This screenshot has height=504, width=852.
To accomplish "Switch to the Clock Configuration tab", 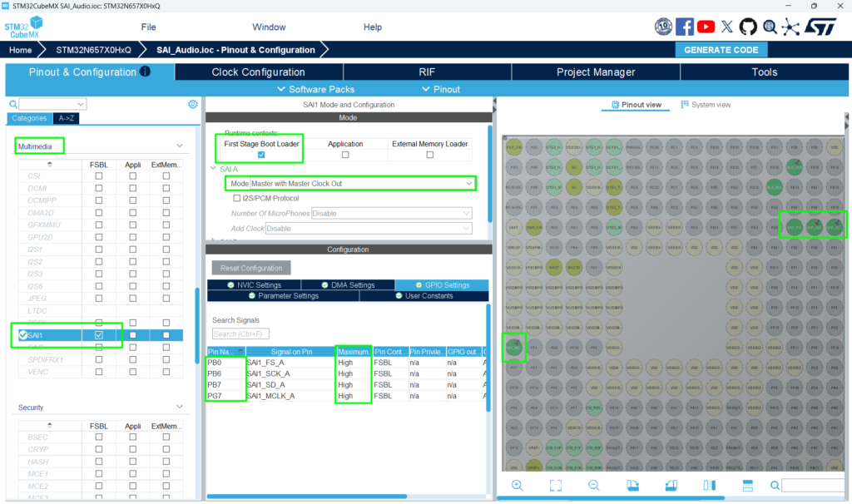I will coord(258,72).
